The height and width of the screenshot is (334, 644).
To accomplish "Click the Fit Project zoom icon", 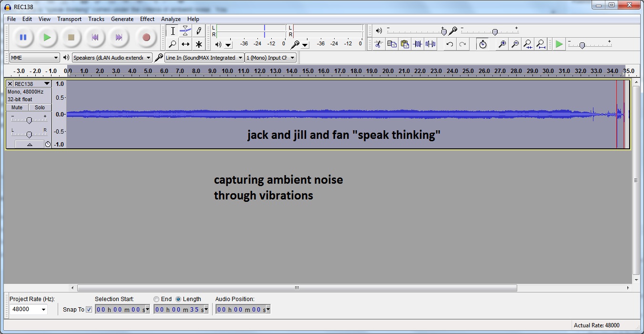I will pos(541,44).
